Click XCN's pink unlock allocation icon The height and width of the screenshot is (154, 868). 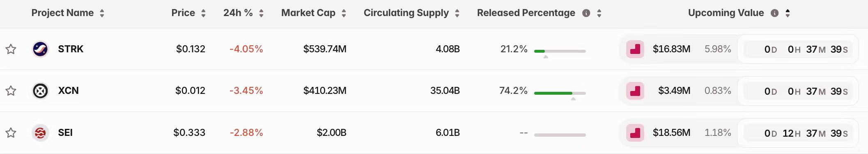coord(635,91)
